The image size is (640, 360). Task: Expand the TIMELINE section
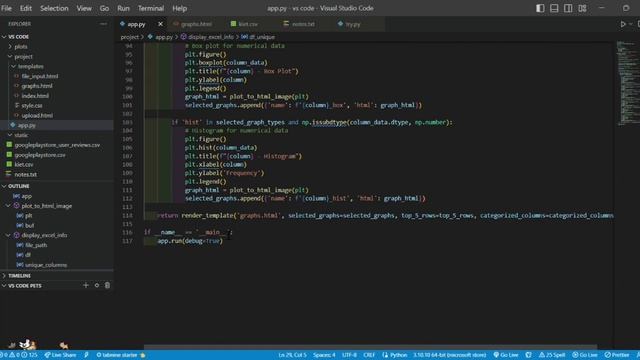coord(19,276)
